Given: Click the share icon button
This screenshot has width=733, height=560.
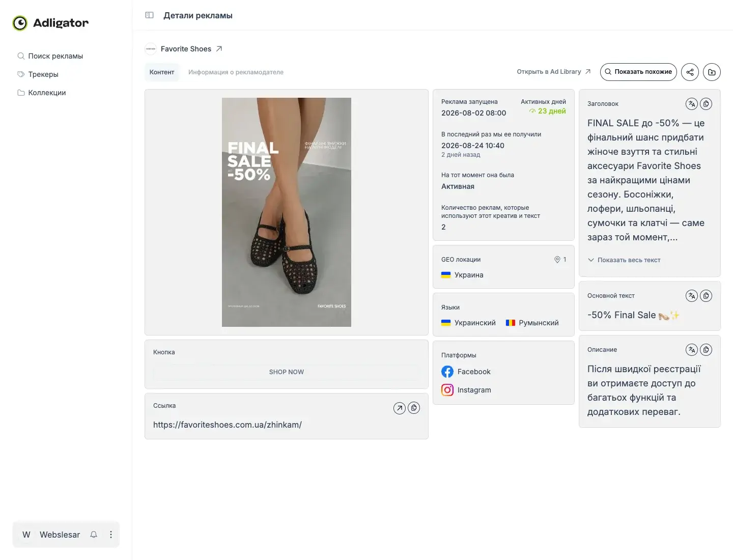Looking at the screenshot, I should [690, 72].
